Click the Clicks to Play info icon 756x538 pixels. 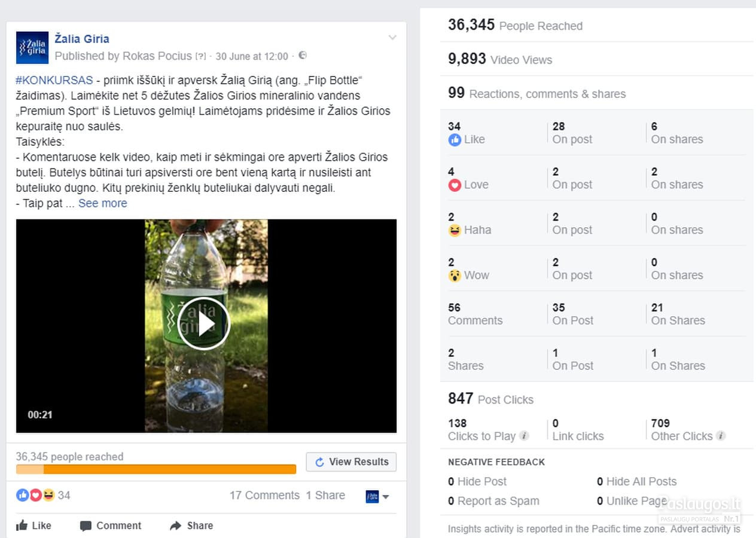click(x=524, y=436)
